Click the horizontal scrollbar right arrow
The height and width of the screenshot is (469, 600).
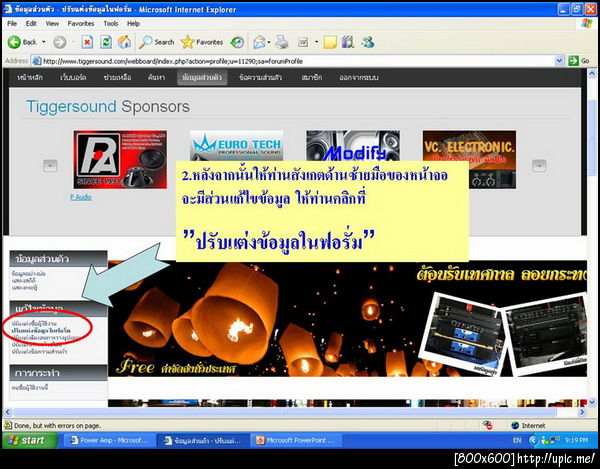[x=582, y=412]
